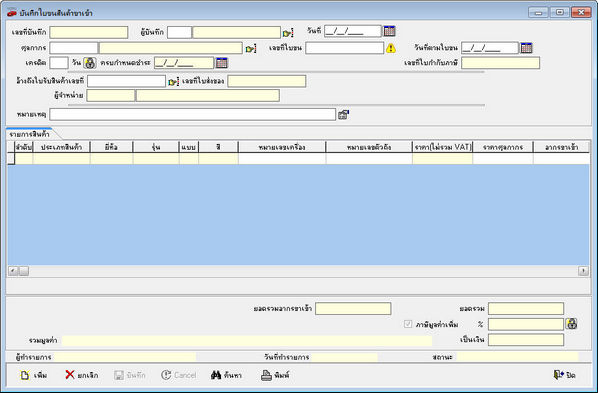Select the first grid row selector
This screenshot has height=393, width=598.
click(11, 159)
